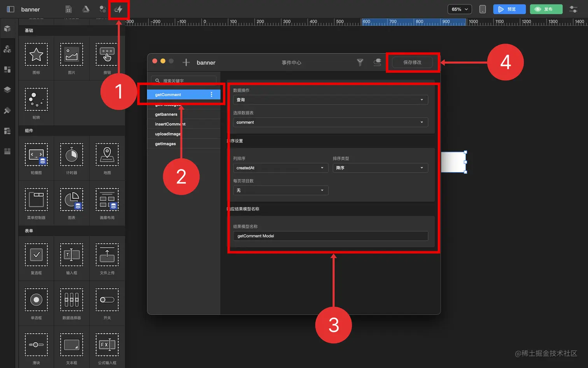Toggle the left sidebar panel icon
The image size is (588, 368).
pyautogui.click(x=10, y=9)
